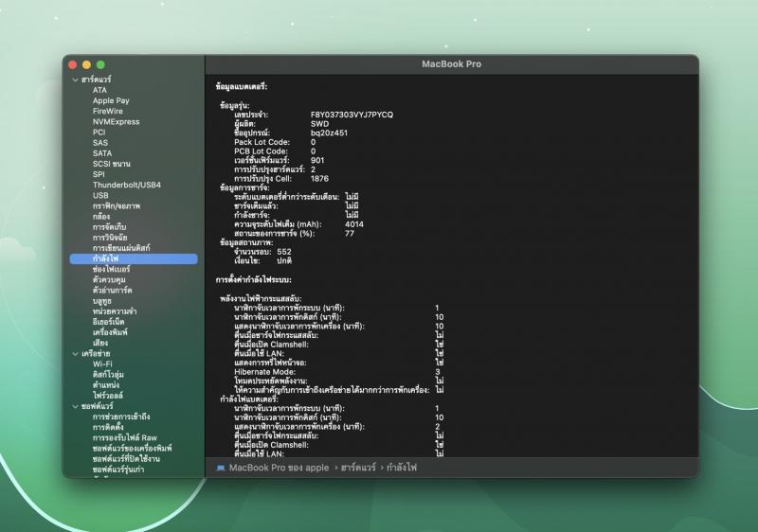Select การวินิจฉัย in the sidebar
The height and width of the screenshot is (532, 758).
110,238
